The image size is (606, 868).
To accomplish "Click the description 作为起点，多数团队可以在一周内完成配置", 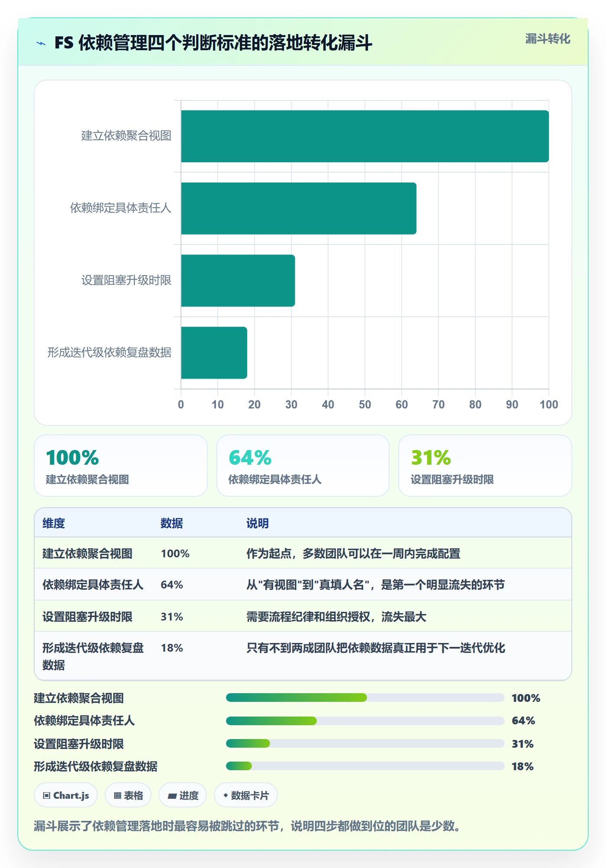I will pos(353,553).
